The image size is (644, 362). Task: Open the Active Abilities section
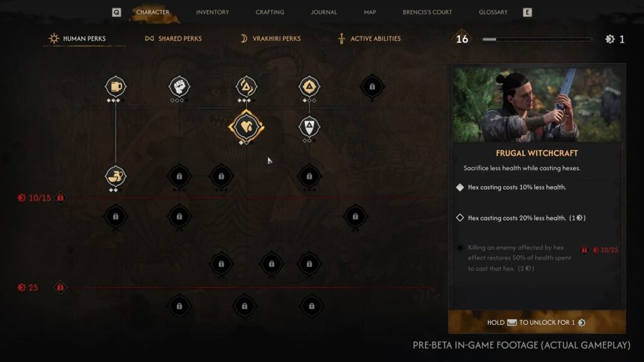click(369, 38)
